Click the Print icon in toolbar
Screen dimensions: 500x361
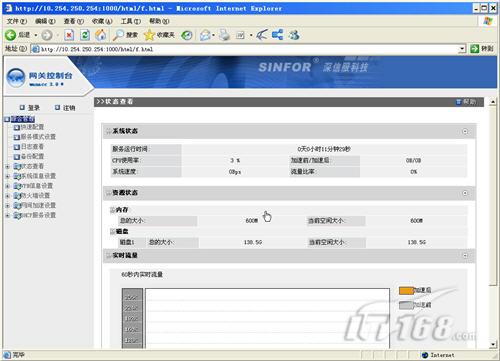tap(225, 35)
